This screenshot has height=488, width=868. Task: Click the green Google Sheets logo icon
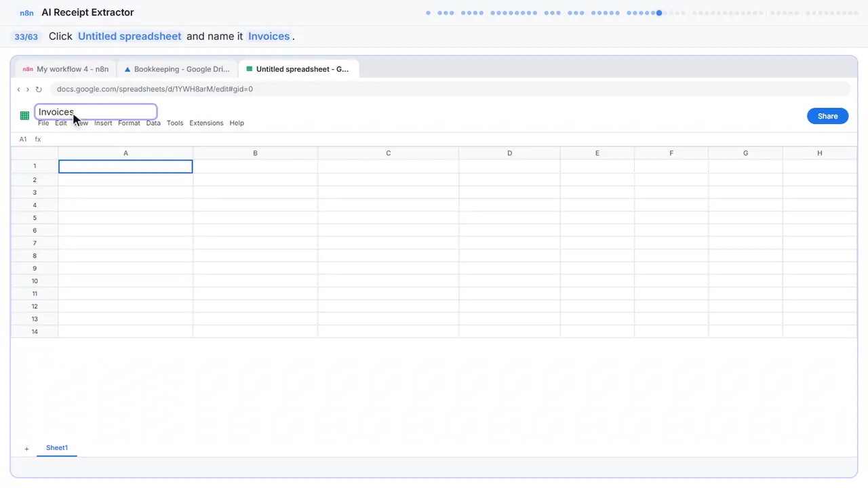25,116
